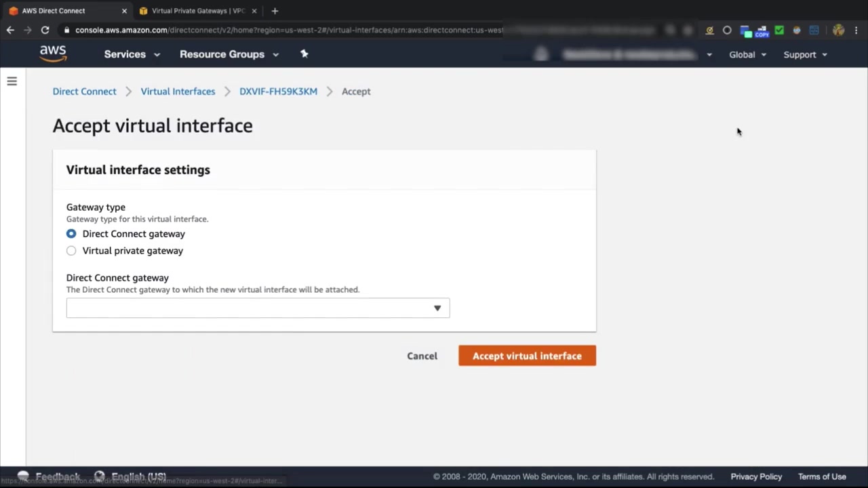Click the pin shortcut icon in AWS navbar

[304, 54]
